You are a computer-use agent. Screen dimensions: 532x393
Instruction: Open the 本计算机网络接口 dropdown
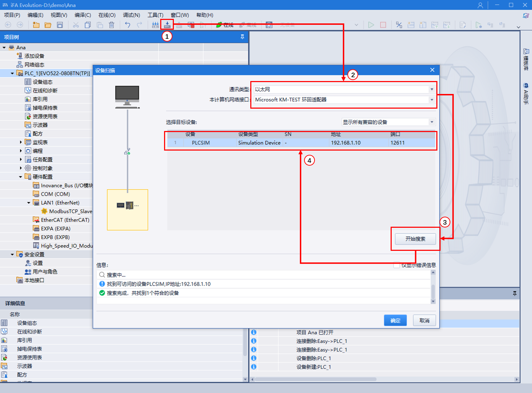coord(432,100)
